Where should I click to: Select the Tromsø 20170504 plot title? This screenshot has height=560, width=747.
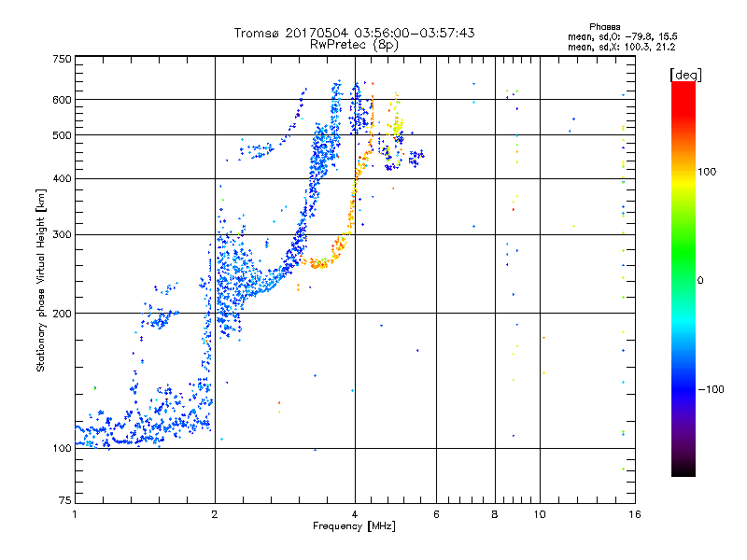point(354,33)
